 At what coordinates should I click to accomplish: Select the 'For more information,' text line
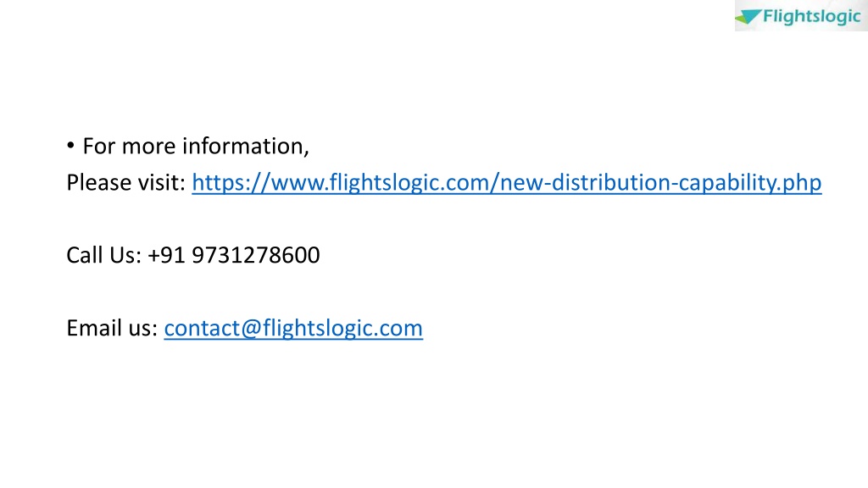[x=196, y=146]
